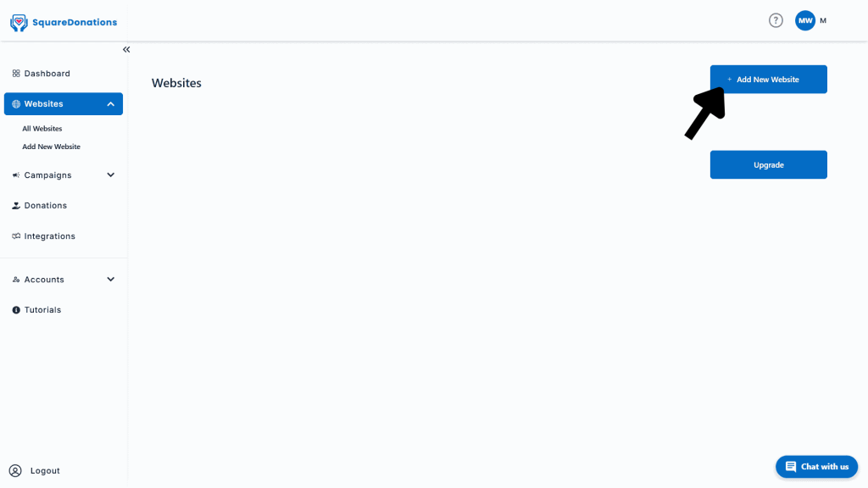Click the SquareDonations heart logo icon

(19, 23)
